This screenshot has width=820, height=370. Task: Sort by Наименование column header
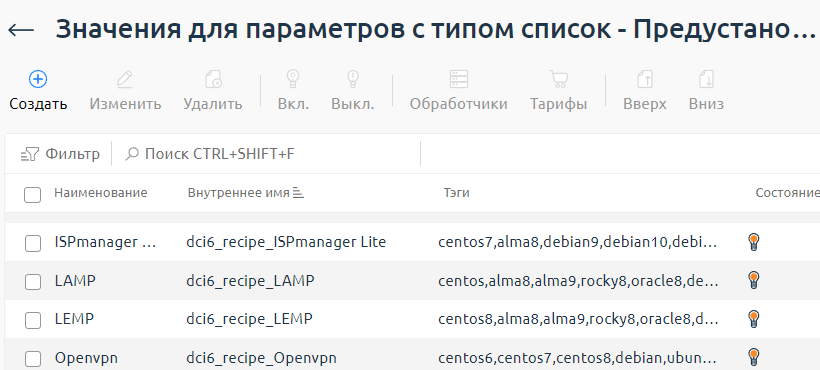(x=101, y=193)
